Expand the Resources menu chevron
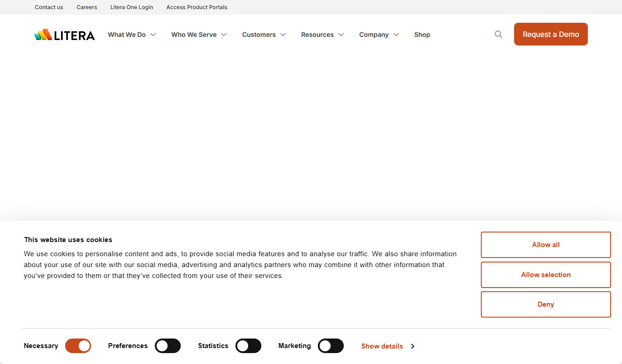 tap(341, 35)
